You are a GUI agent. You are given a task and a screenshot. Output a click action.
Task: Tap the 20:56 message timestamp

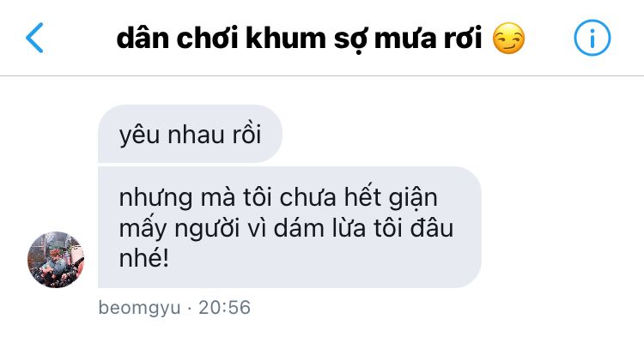[x=225, y=307]
